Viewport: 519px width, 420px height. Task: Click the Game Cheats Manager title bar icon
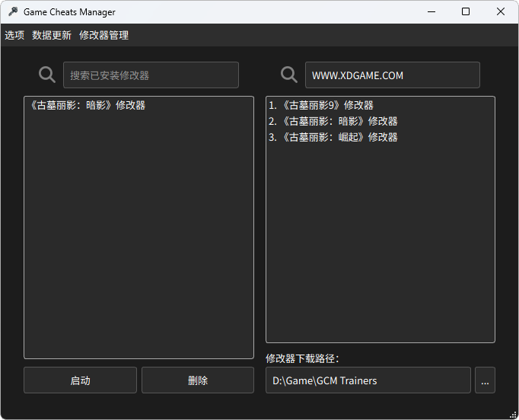[13, 12]
